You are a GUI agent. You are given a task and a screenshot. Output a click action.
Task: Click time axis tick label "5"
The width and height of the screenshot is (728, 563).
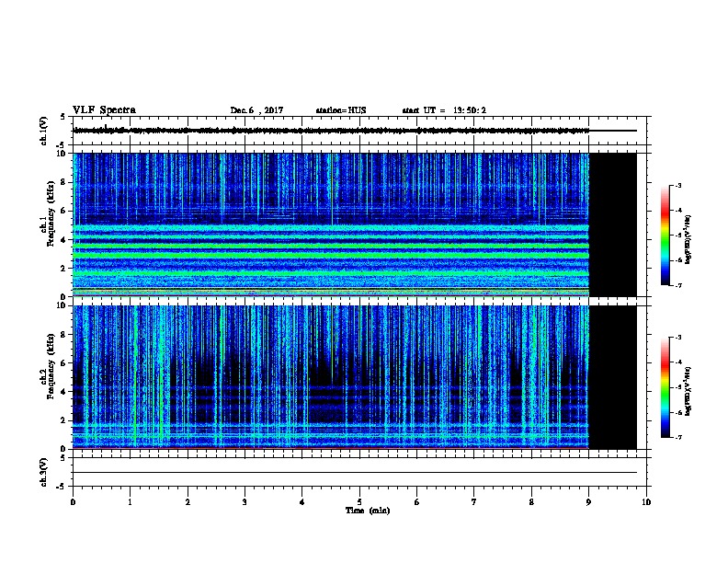[359, 501]
